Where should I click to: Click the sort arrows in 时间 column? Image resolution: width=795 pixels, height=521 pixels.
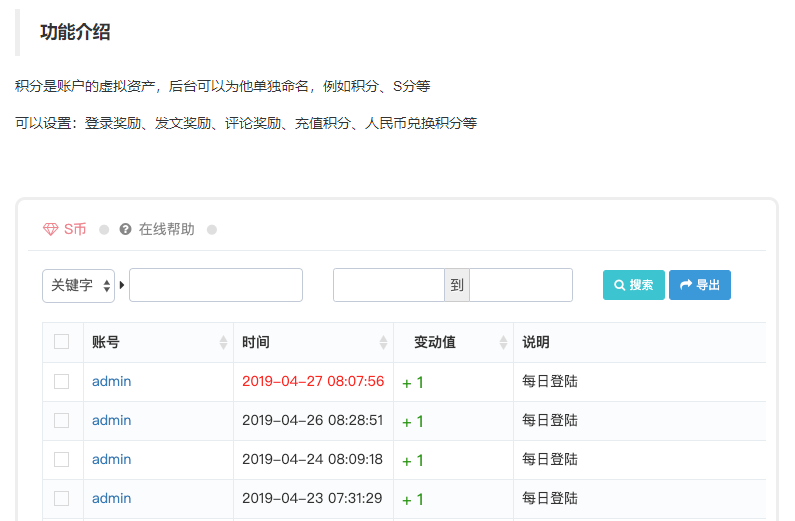pyautogui.click(x=383, y=343)
